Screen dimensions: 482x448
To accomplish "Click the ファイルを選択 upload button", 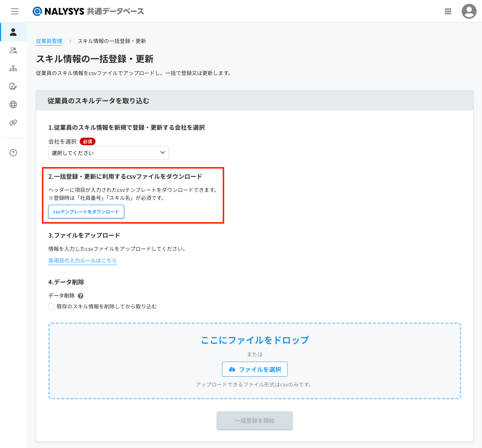I will 255,369.
